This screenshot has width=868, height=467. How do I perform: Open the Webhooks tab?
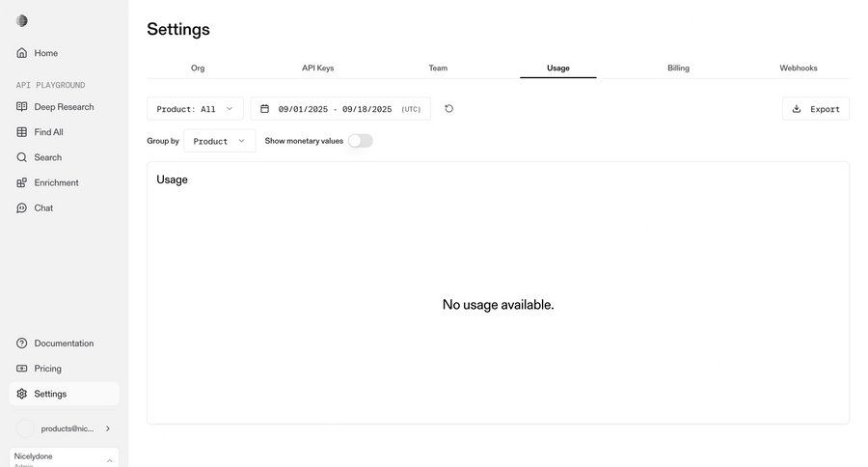[x=798, y=69]
